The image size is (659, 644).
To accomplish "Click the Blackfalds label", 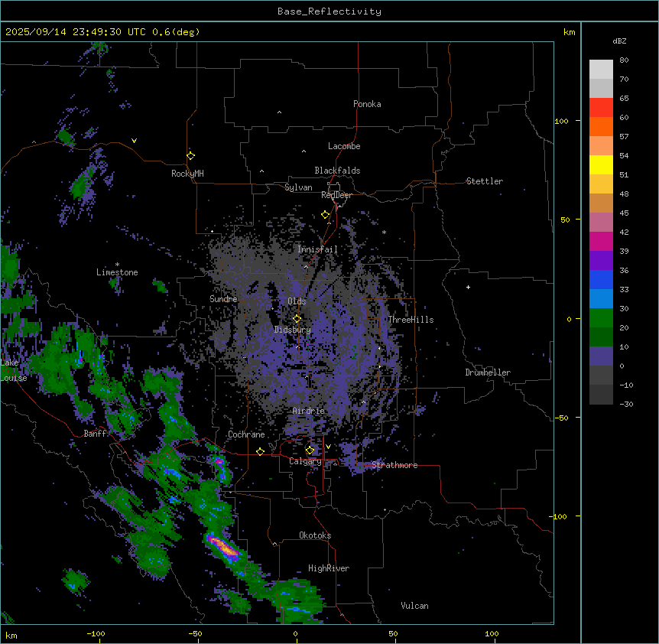I will (337, 171).
